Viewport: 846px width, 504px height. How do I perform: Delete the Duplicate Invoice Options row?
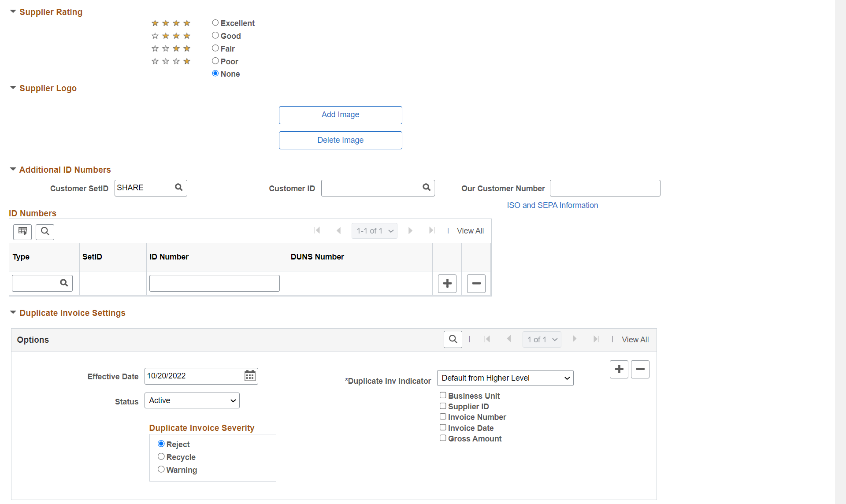[x=640, y=369]
